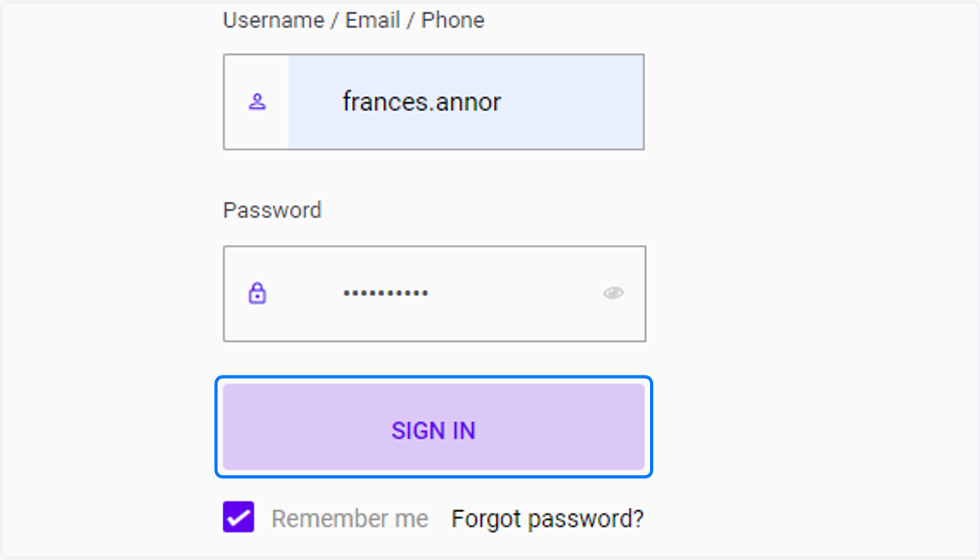Click the Password label above the field
980x560 pixels.
(272, 210)
